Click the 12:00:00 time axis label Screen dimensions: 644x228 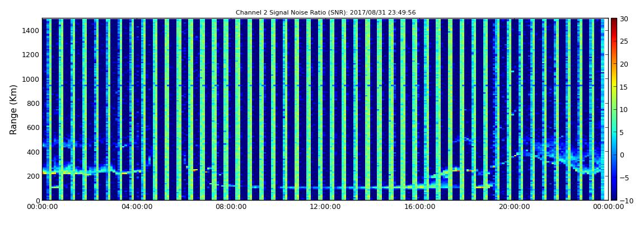(x=325, y=207)
